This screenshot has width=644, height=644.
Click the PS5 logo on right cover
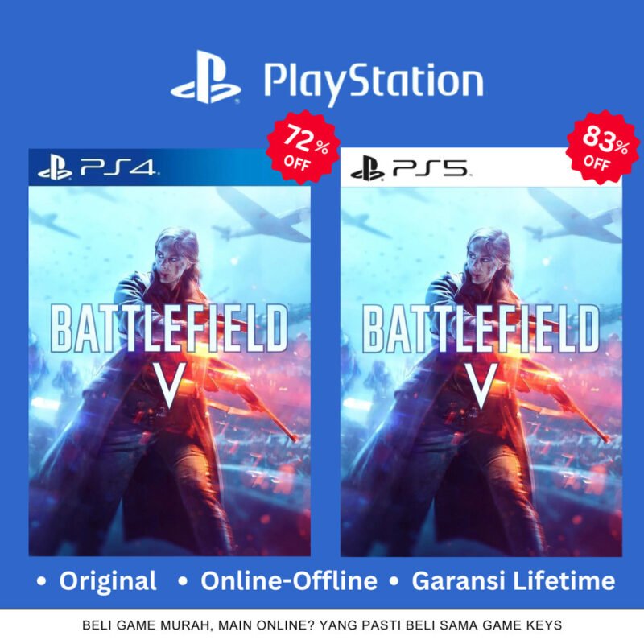pos(411,169)
